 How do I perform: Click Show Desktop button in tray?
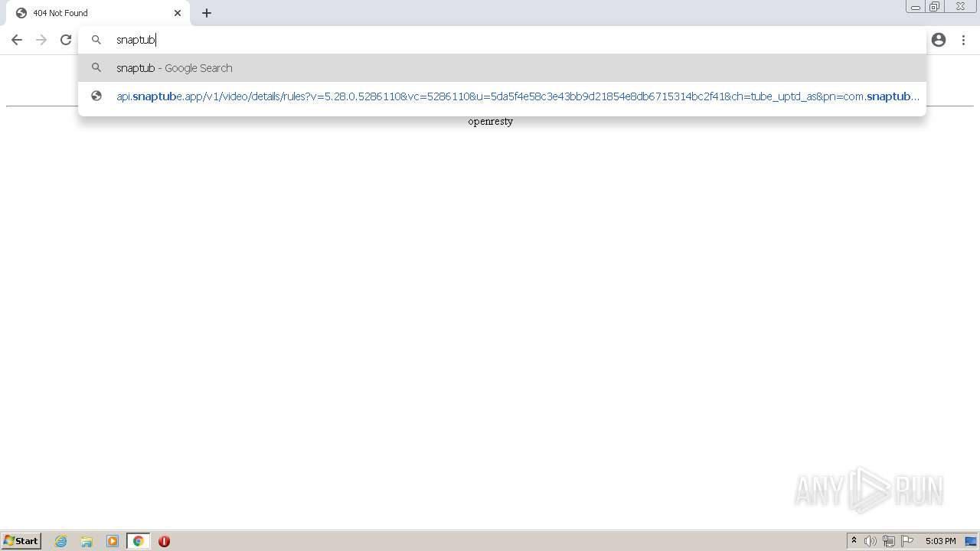[971, 541]
